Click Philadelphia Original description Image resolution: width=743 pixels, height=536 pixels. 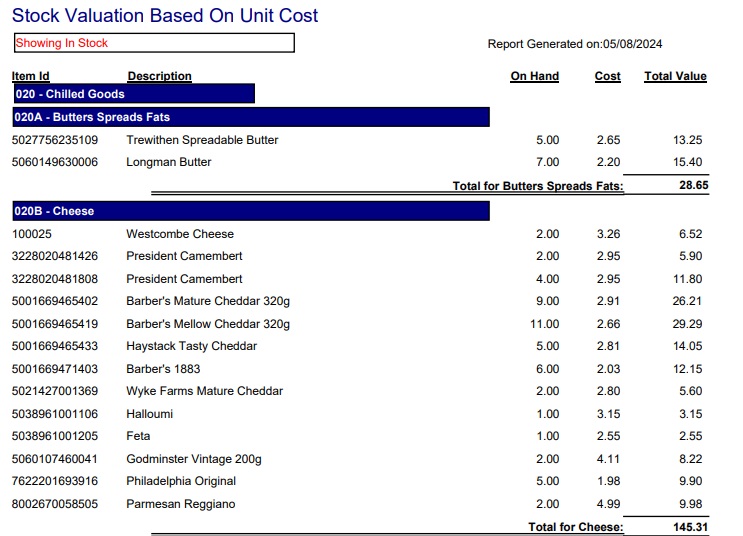[181, 481]
